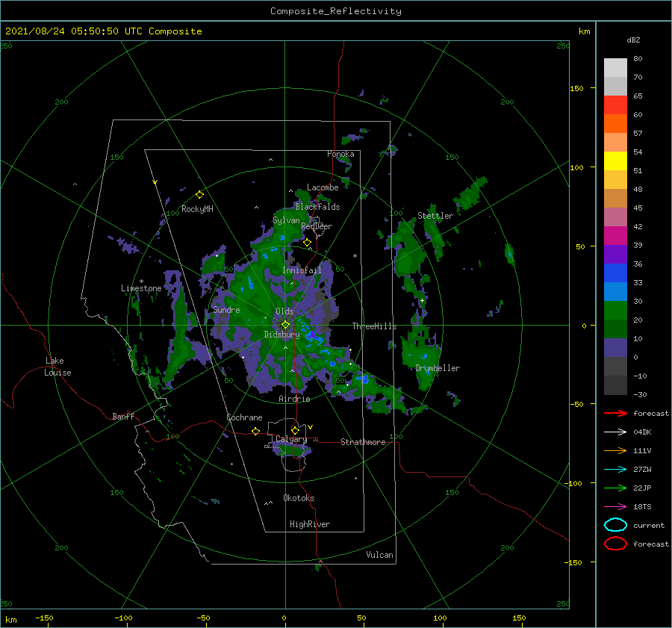Click the Limestone label
Image resolution: width=672 pixels, height=628 pixels.
pyautogui.click(x=141, y=288)
